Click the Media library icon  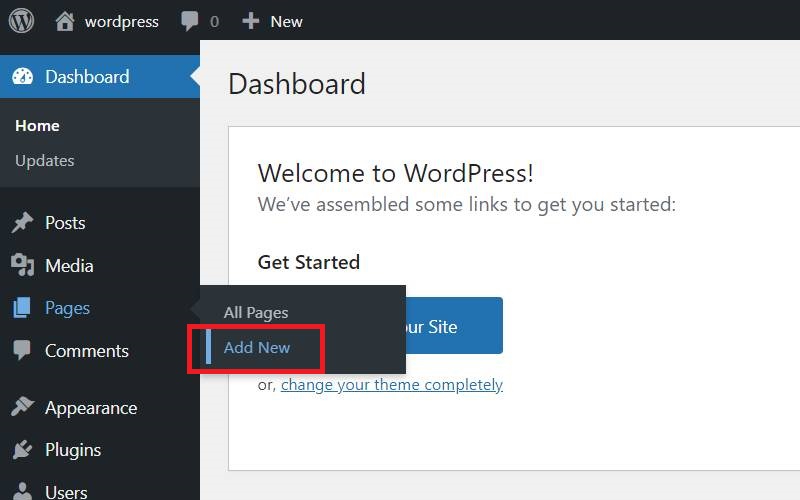tap(22, 265)
